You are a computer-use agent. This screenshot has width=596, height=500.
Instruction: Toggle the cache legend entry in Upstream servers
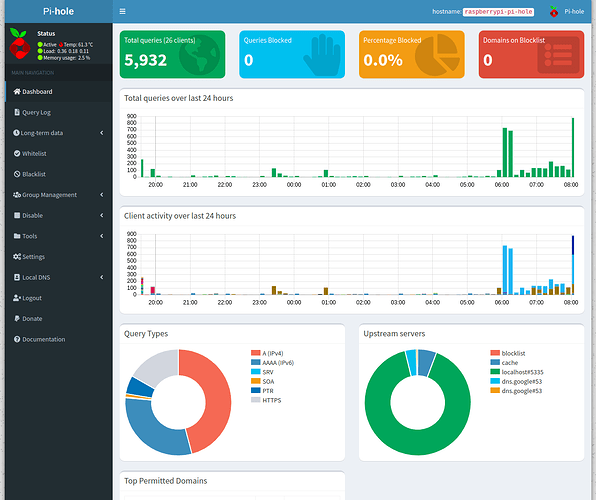504,363
